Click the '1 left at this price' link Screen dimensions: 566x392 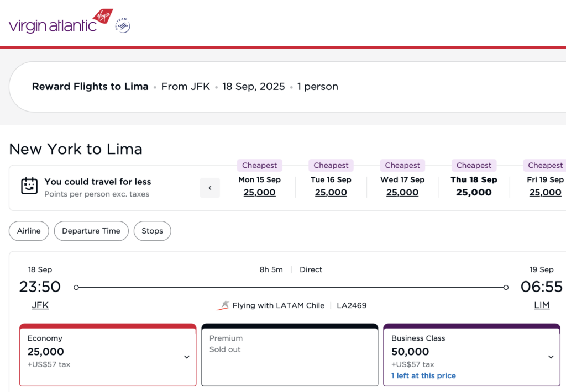(423, 375)
